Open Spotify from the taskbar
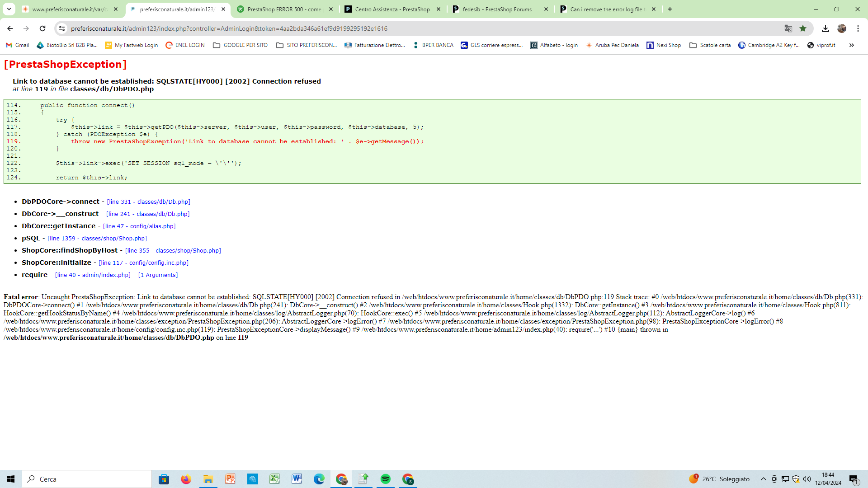This screenshot has width=868, height=488. click(x=386, y=479)
